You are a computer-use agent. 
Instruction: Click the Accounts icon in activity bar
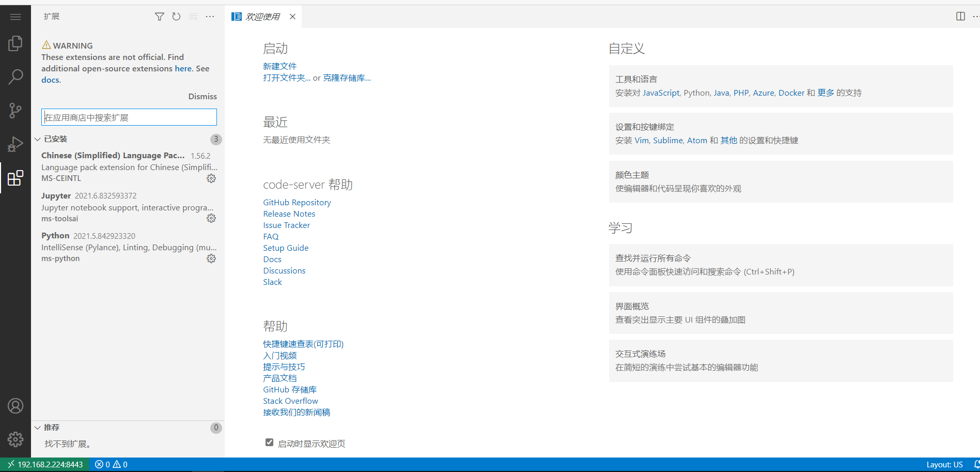click(x=15, y=406)
